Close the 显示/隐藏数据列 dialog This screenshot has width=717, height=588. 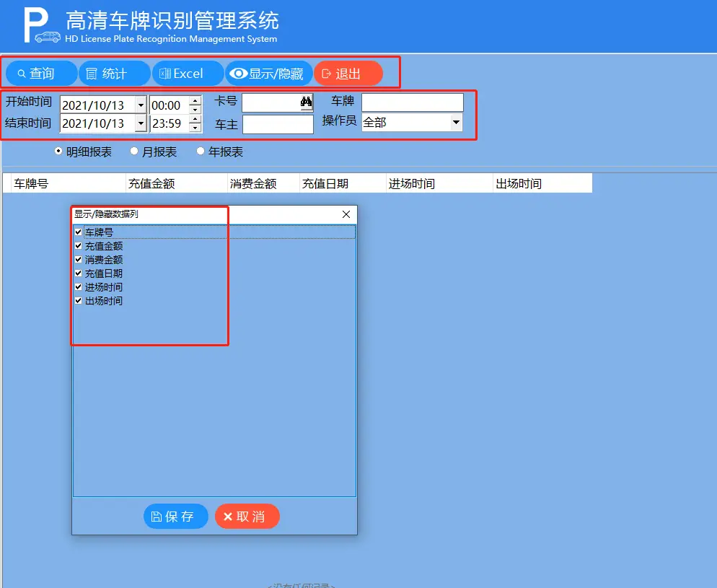(346, 214)
